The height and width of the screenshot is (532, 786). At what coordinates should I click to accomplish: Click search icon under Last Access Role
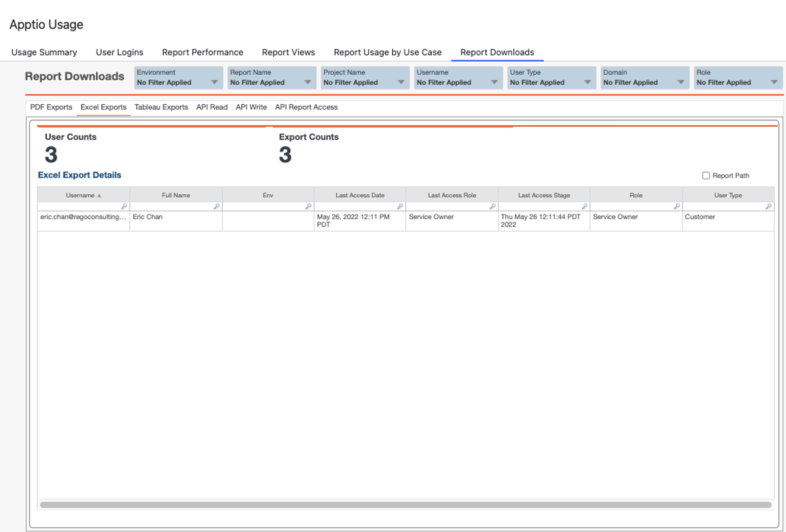(493, 206)
